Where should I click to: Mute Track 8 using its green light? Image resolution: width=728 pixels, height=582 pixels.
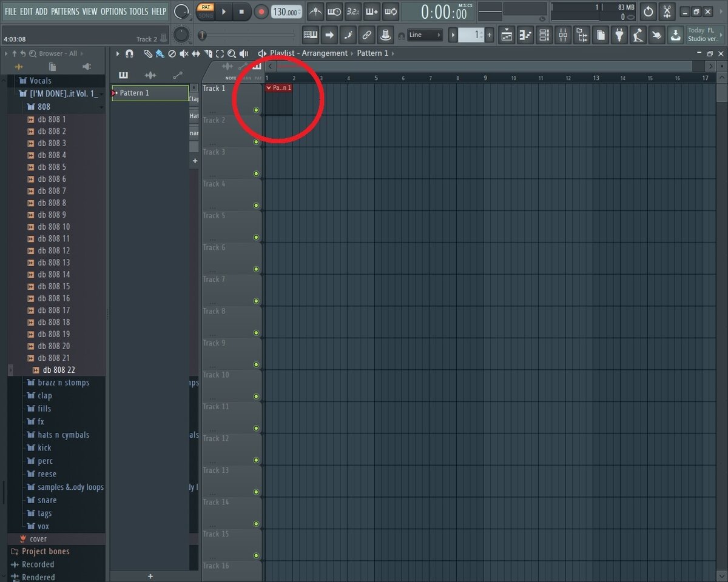pos(256,333)
